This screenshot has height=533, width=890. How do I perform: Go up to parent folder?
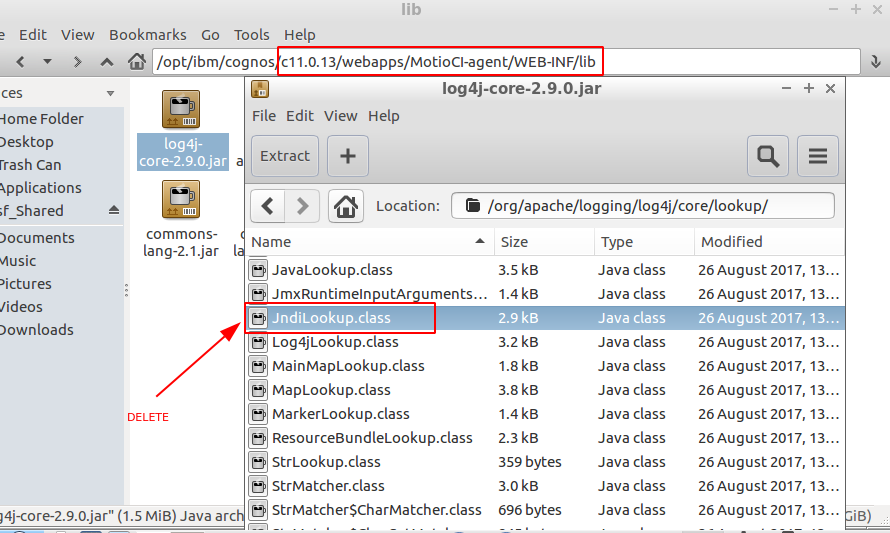107,62
